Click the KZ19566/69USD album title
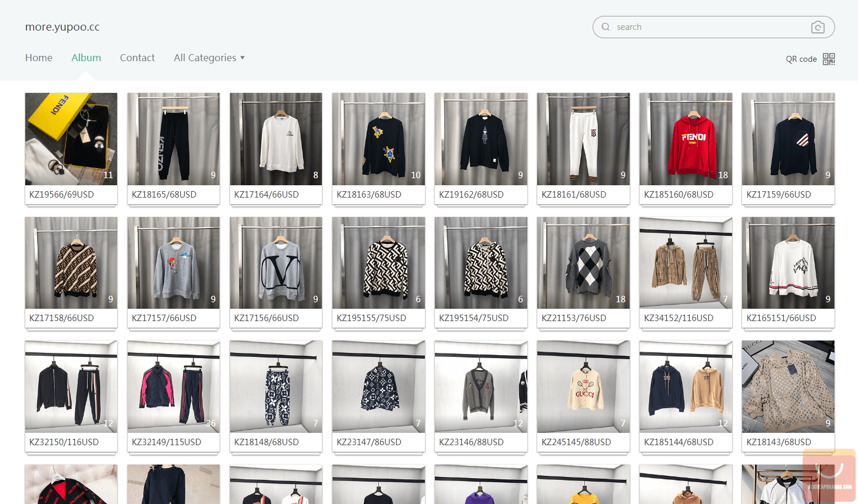 click(62, 195)
